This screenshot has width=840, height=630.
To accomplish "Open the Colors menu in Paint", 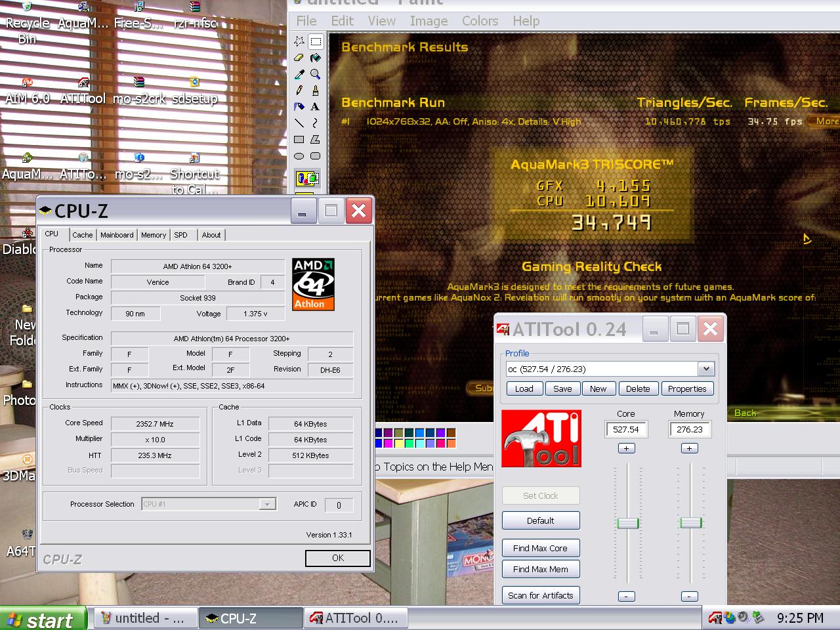I will click(x=480, y=21).
